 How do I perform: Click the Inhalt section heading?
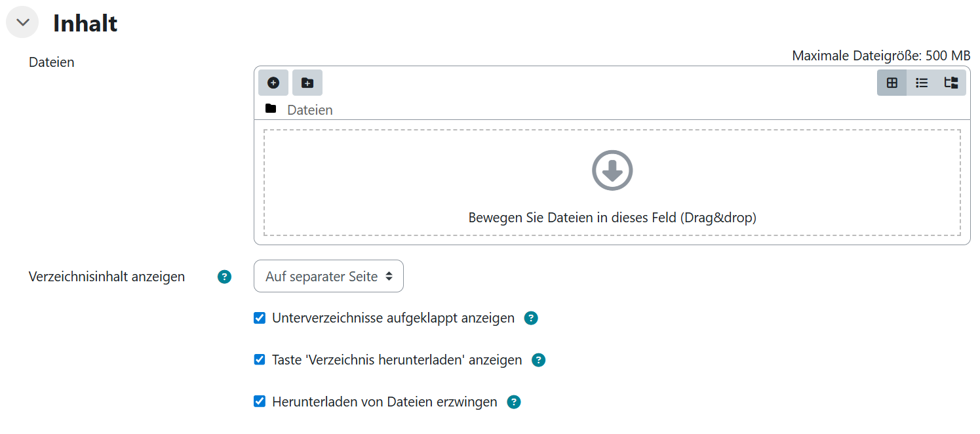(x=85, y=23)
